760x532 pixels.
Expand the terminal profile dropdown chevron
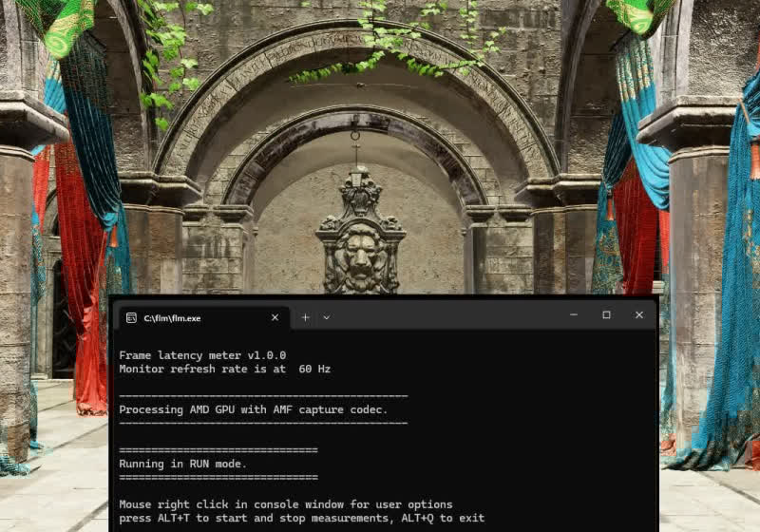[x=327, y=317]
